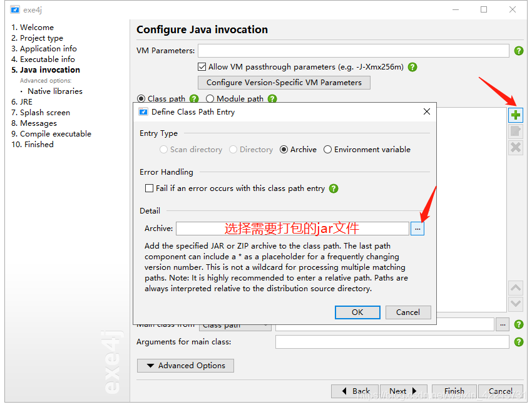Click Configure Version-Specific VM Parameters button
This screenshot has height=407, width=532.
pyautogui.click(x=284, y=83)
